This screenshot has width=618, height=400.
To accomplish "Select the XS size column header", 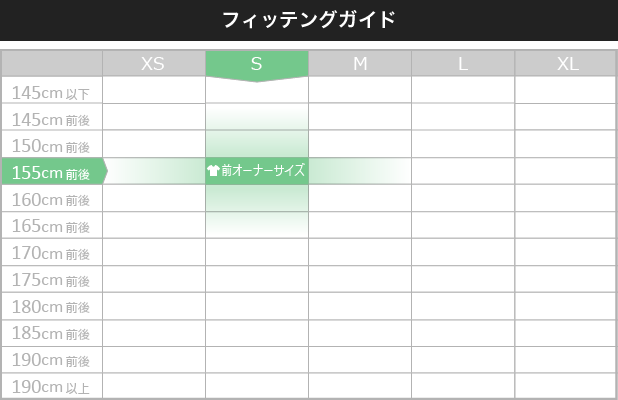I will (154, 64).
